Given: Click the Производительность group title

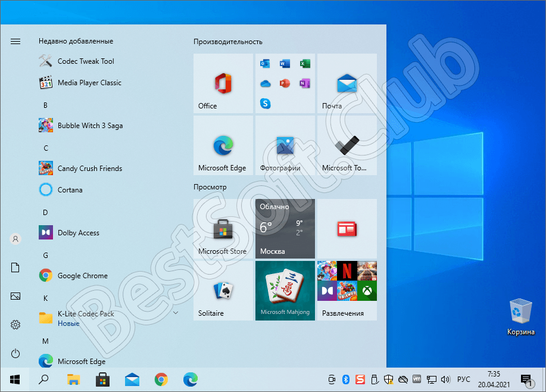Looking at the screenshot, I should pyautogui.click(x=228, y=42).
